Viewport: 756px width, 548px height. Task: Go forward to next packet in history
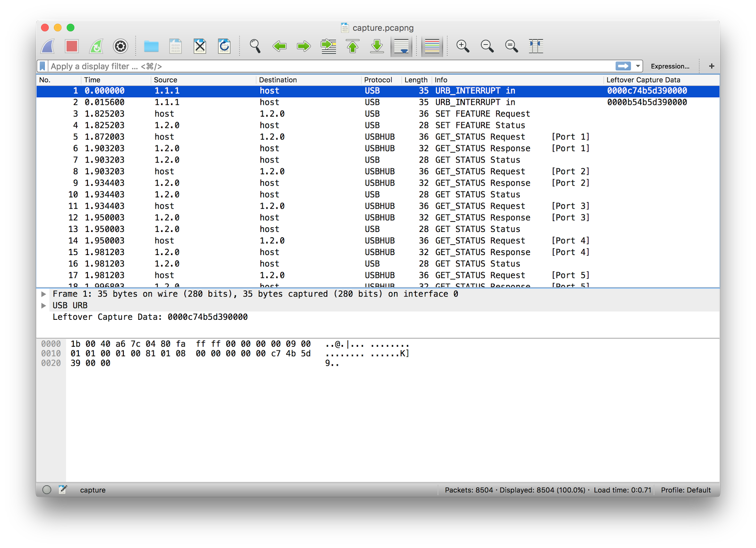(x=304, y=46)
